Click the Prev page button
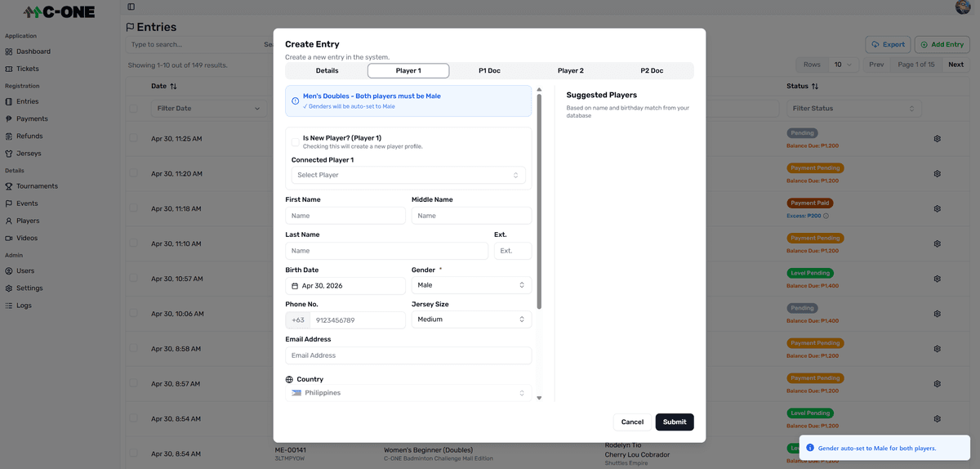The height and width of the screenshot is (469, 980). [x=876, y=65]
